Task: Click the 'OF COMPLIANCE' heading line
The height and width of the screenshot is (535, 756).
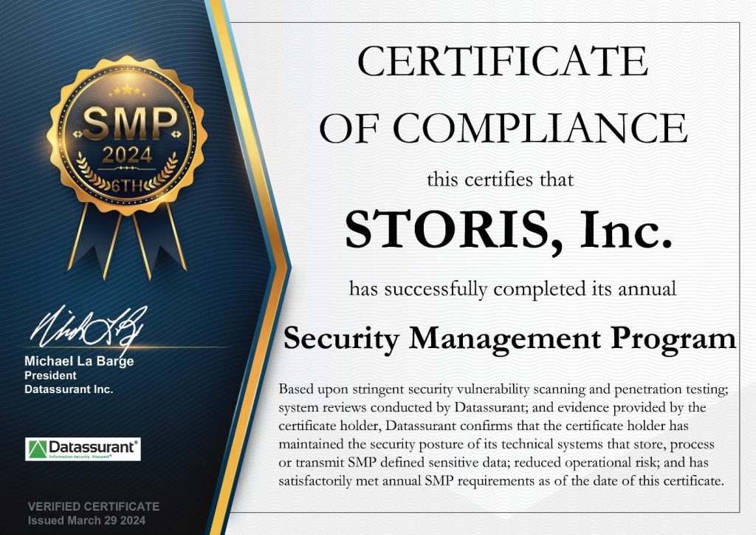Action: [503, 128]
